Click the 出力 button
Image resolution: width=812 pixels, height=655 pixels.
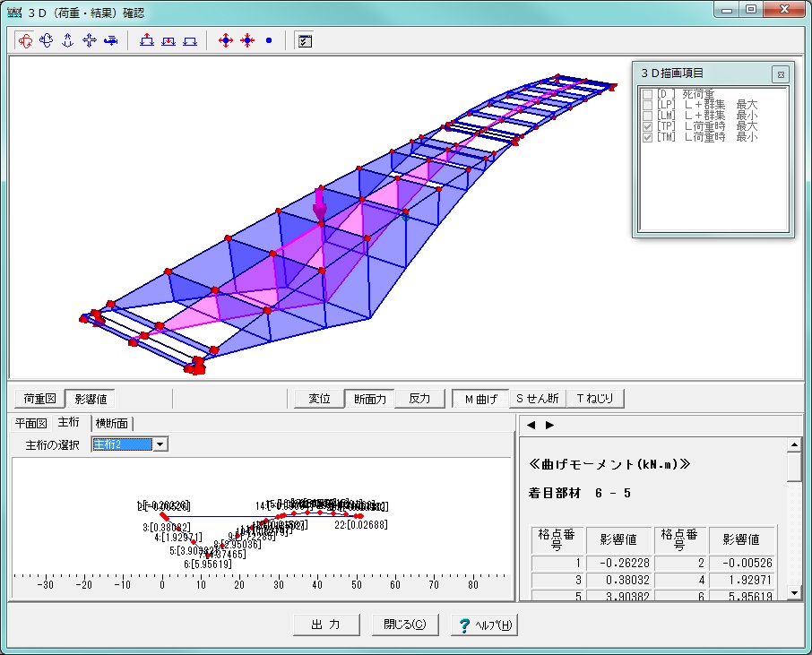pos(326,625)
